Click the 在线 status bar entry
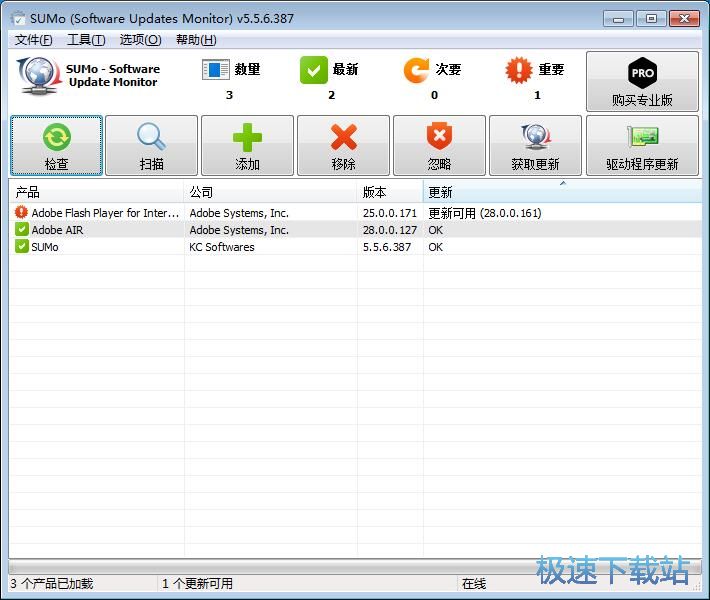The width and height of the screenshot is (710, 600). click(474, 584)
